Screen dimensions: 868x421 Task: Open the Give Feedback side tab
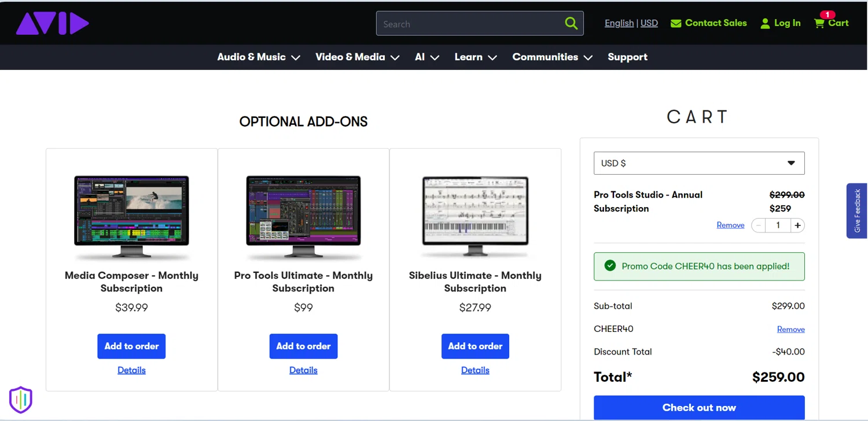click(857, 211)
